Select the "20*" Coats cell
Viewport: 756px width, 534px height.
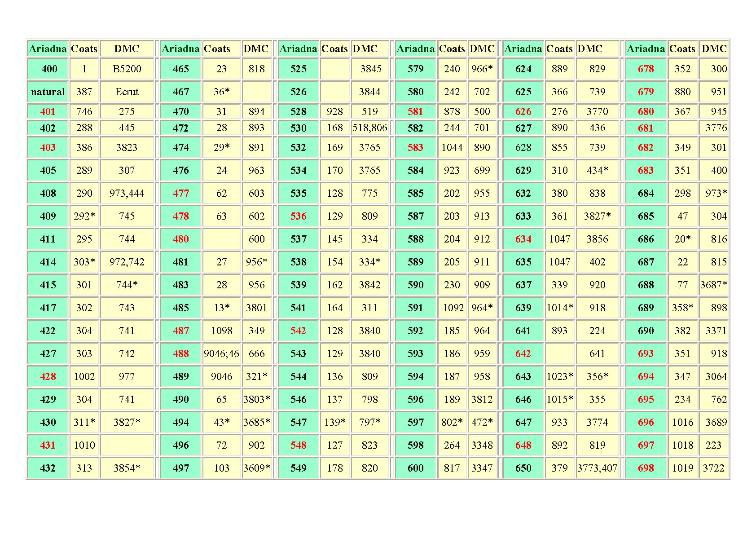(683, 239)
